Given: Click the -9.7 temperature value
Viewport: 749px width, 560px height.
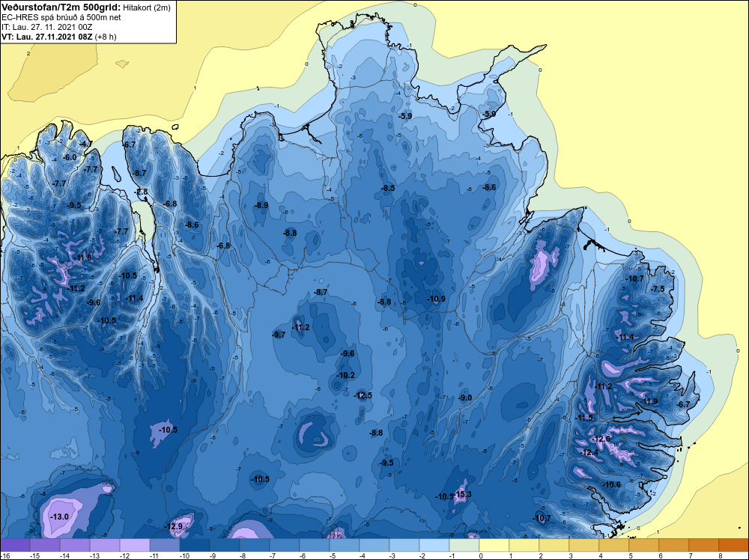Looking at the screenshot, I should [x=279, y=335].
